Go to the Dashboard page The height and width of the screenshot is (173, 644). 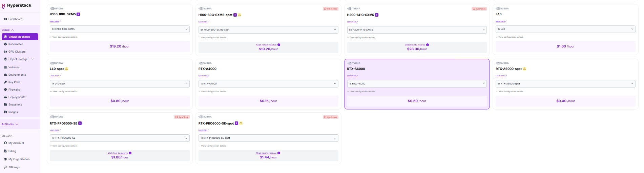[15, 19]
